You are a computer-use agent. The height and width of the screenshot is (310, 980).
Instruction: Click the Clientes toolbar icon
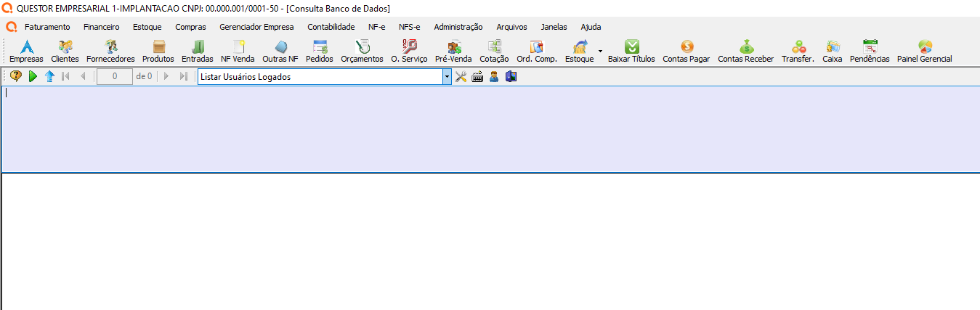click(x=65, y=52)
